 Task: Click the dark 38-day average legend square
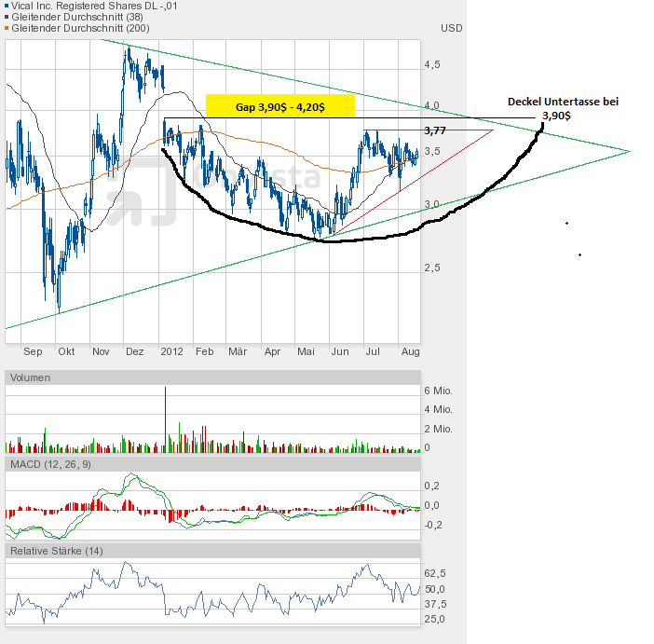click(x=4, y=18)
